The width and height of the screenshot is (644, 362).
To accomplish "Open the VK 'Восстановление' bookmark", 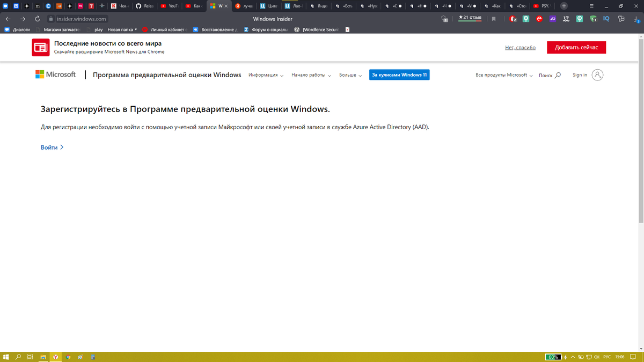I will (215, 30).
